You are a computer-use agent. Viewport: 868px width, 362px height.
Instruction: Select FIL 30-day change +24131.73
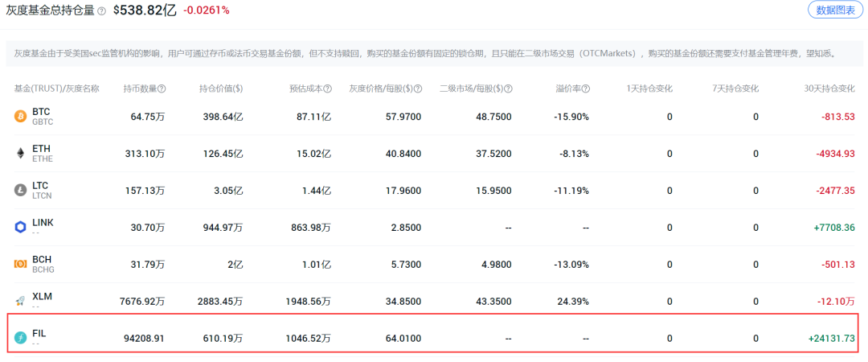831,339
